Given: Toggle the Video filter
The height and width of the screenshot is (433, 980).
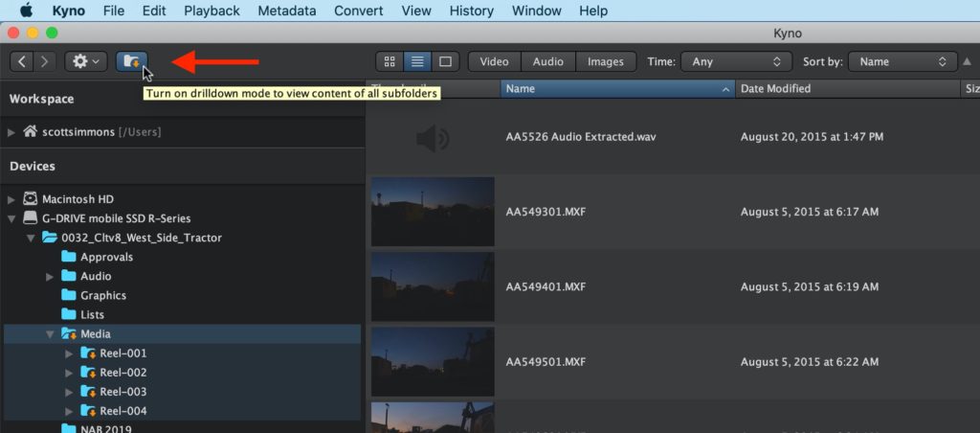Looking at the screenshot, I should pyautogui.click(x=494, y=61).
